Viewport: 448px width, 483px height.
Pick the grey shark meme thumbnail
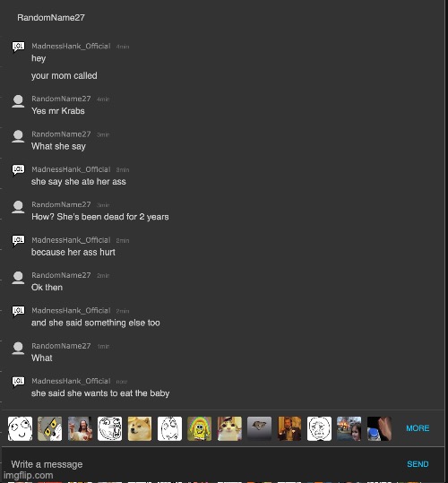pyautogui.click(x=259, y=428)
